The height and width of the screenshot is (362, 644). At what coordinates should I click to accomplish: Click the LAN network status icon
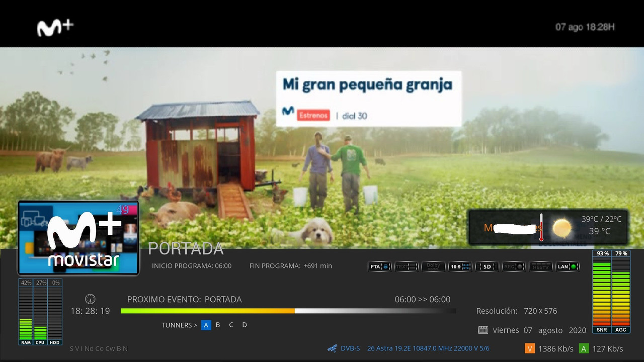[x=568, y=266]
